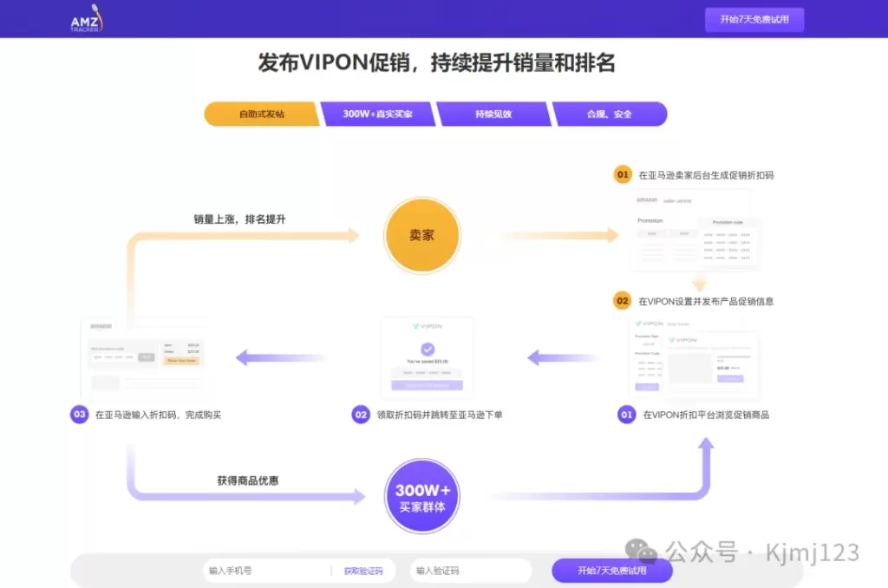Click text 在亚马逊输入折扣码，完成购买
Viewport: 888px width, 588px height.
(158, 415)
